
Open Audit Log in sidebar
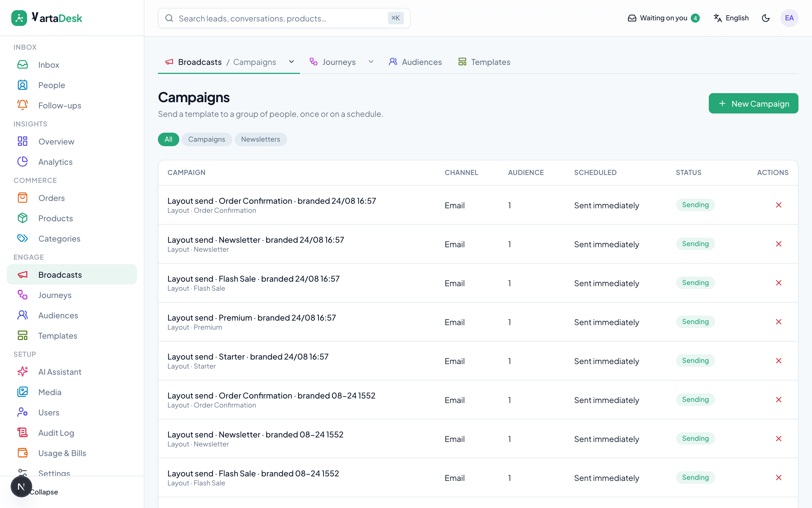point(72,433)
